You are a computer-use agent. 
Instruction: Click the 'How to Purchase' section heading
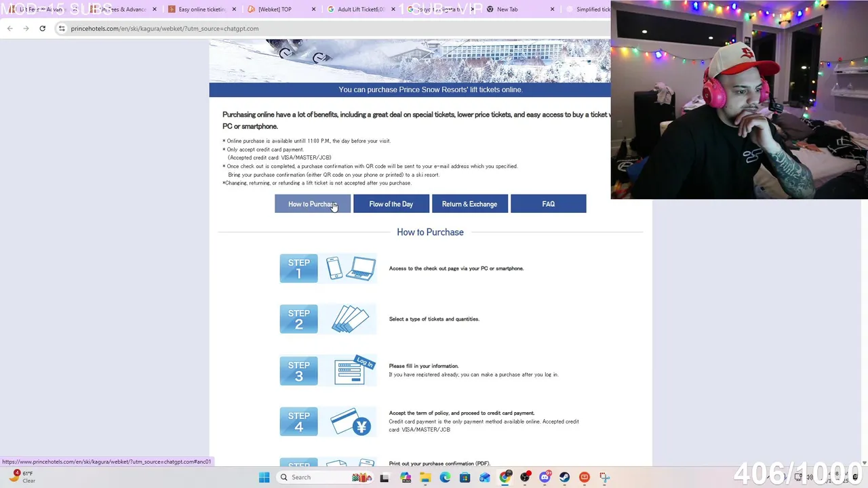430,232
